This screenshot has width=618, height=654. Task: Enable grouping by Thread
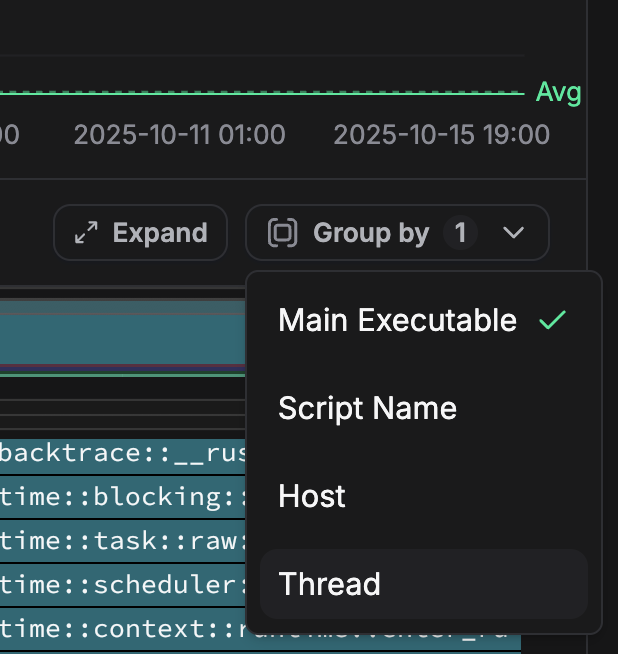pos(330,584)
